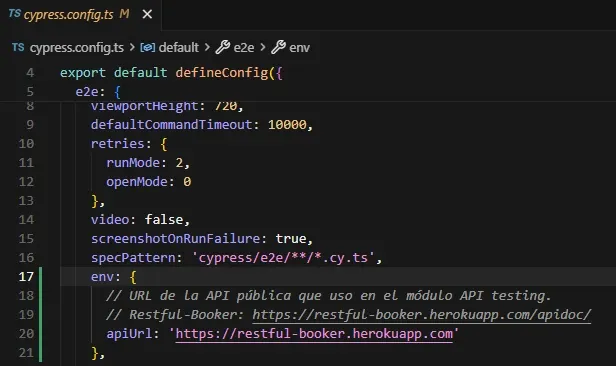Click the specPattern property
Viewport: 616px width, 366px height.
click(x=133, y=258)
